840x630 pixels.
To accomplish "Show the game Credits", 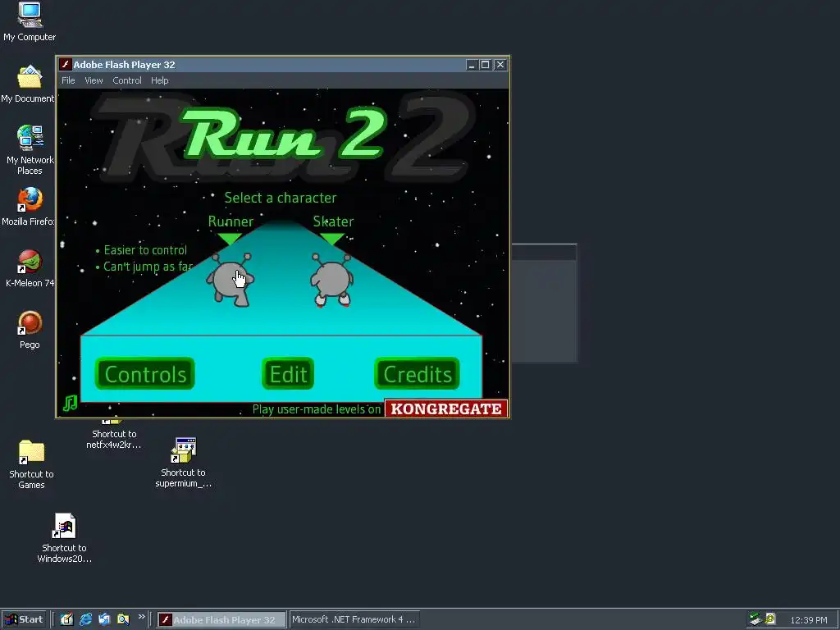I will (418, 374).
